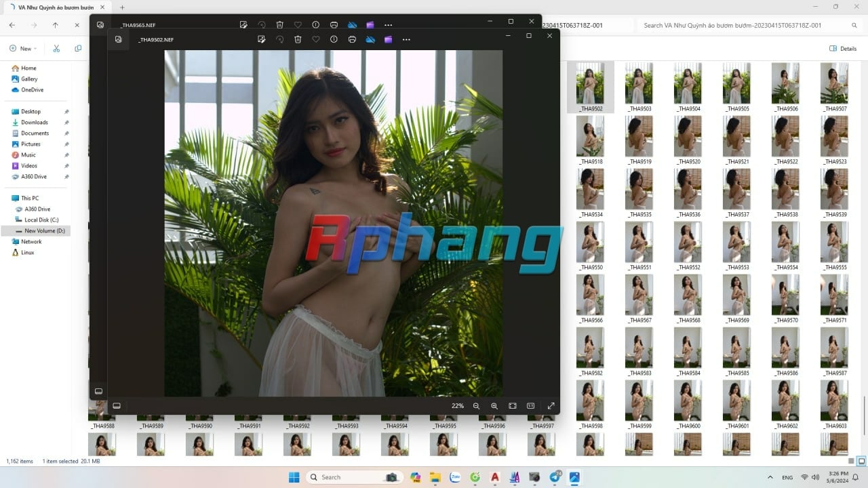Toggle the filmstrip in the _THA9565.NEF window
The image size is (868, 488).
pos(98,391)
